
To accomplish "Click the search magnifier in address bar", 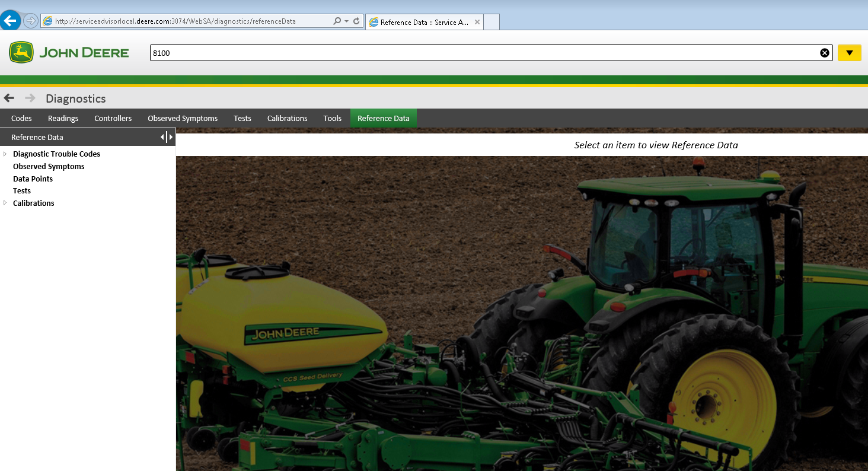I will [337, 21].
